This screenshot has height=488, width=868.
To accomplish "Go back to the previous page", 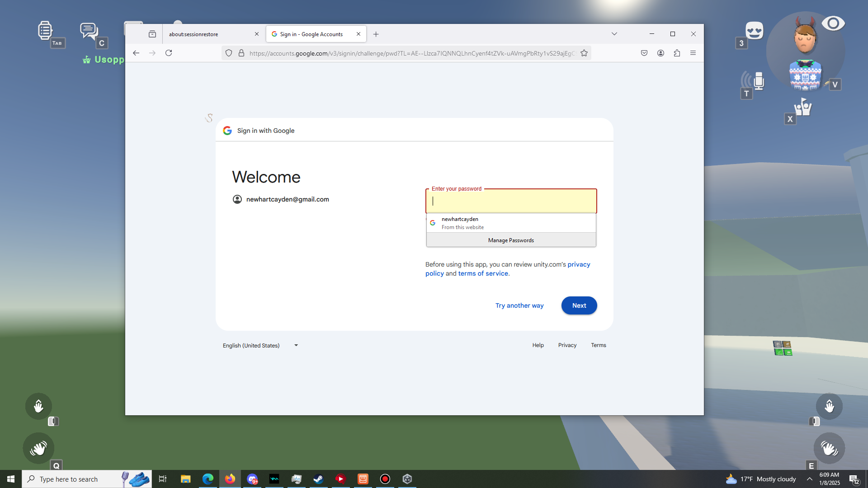I will point(136,53).
